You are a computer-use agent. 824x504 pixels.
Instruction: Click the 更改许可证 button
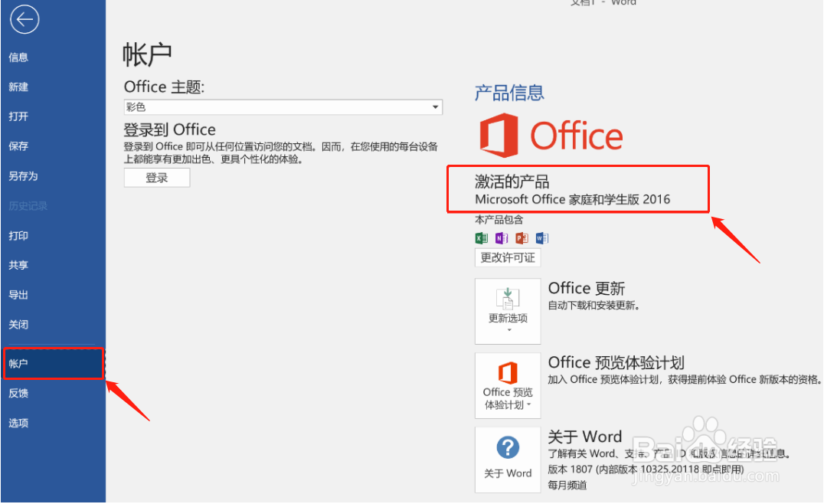click(x=508, y=257)
